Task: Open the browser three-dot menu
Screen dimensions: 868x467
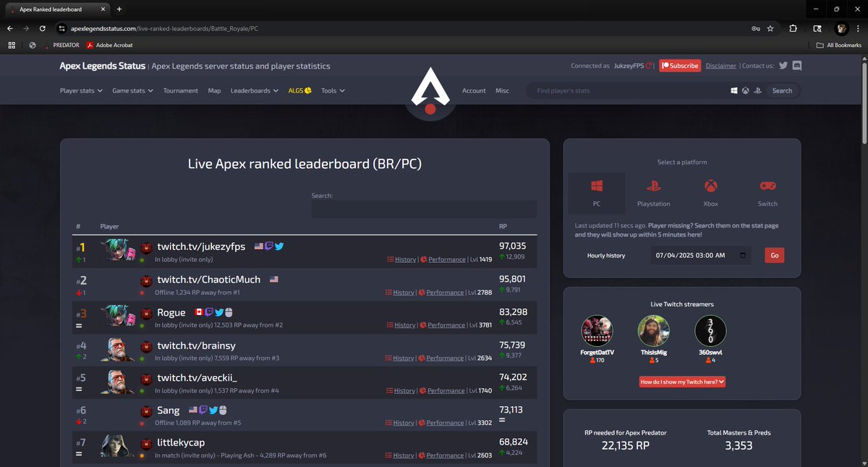Action: (x=859, y=28)
